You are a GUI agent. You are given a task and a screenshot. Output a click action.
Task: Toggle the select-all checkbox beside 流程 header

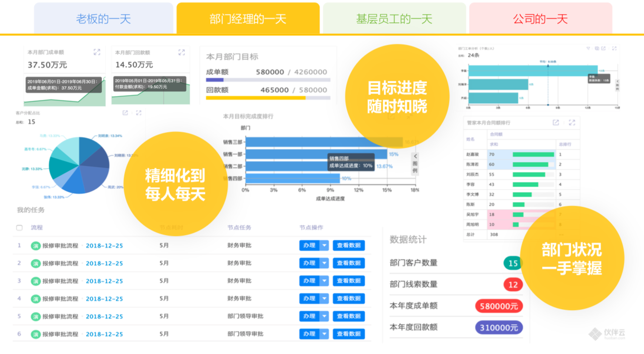(x=19, y=228)
